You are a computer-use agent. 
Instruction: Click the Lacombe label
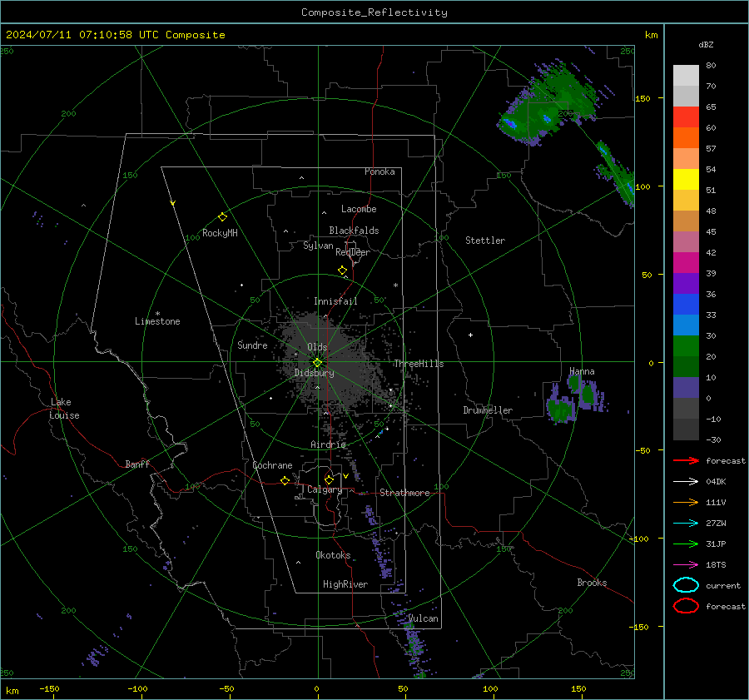tap(359, 209)
